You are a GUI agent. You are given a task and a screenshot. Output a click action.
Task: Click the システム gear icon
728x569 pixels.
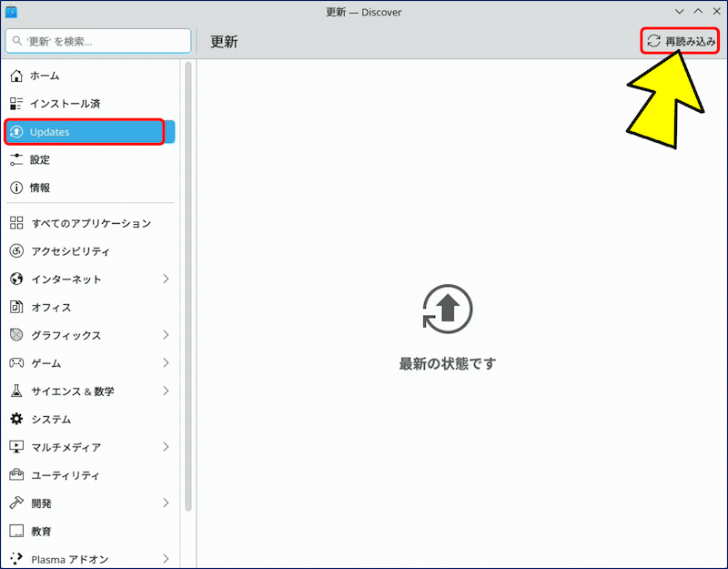coord(16,420)
